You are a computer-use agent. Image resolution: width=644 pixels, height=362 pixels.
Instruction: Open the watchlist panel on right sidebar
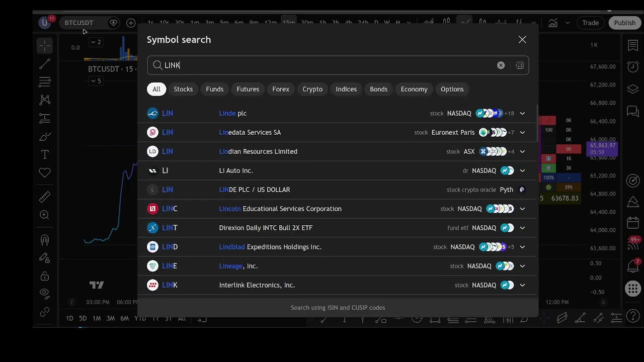[633, 46]
